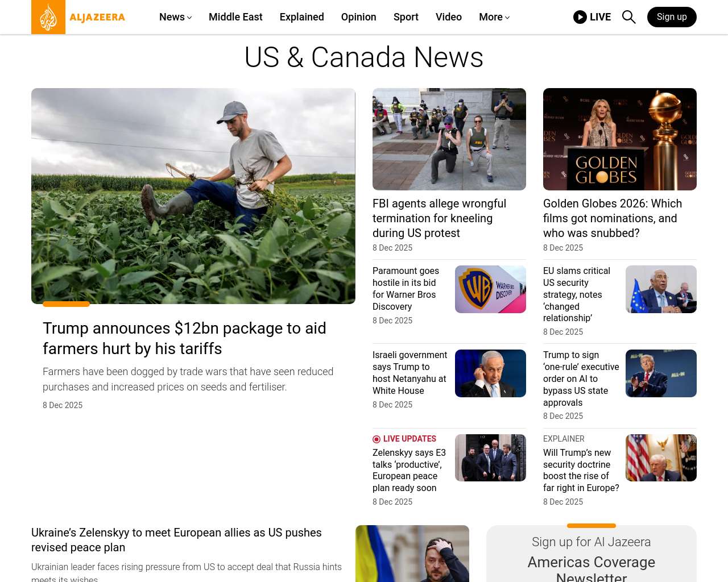Open Trump $12bn farmers package headline
Screen dimensions: 728x582
point(184,338)
